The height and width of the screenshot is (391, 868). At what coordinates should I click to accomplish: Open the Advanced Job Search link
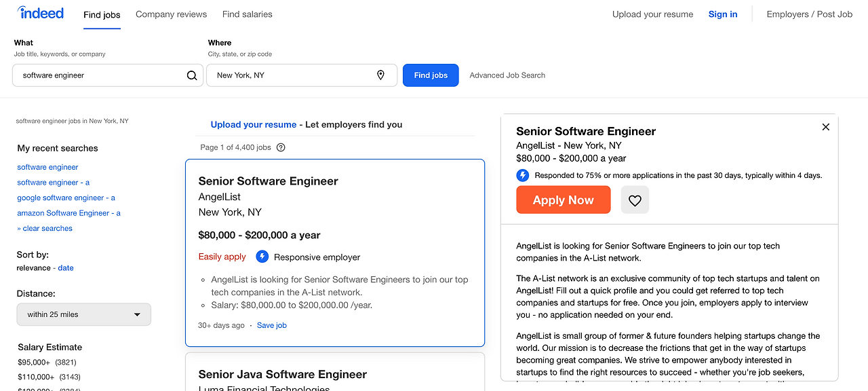tap(507, 75)
